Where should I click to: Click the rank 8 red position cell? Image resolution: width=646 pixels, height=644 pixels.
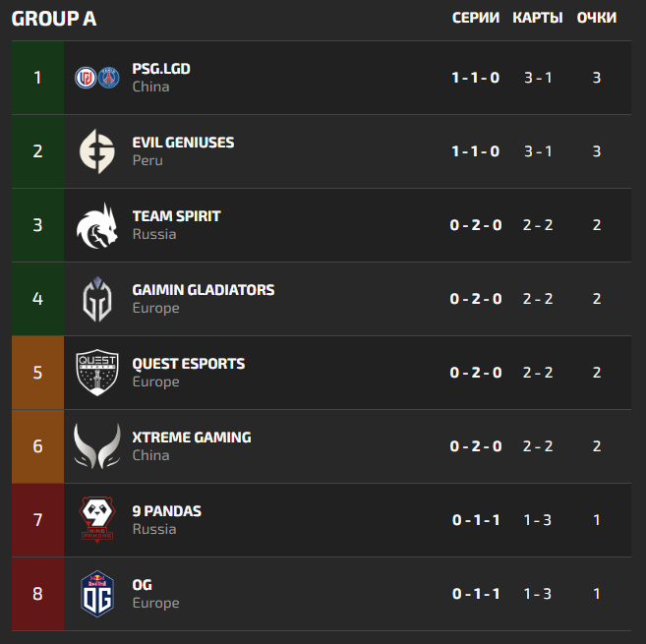tap(37, 594)
